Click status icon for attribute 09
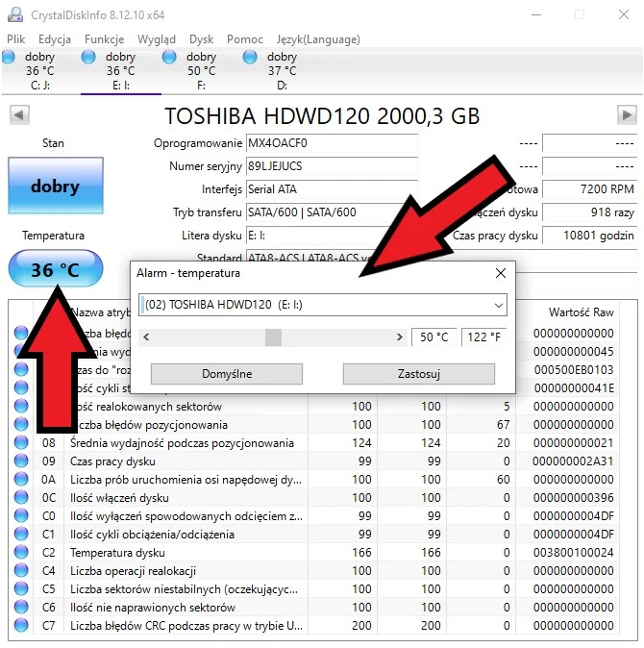Viewport: 644px width, 648px height. pyautogui.click(x=21, y=461)
